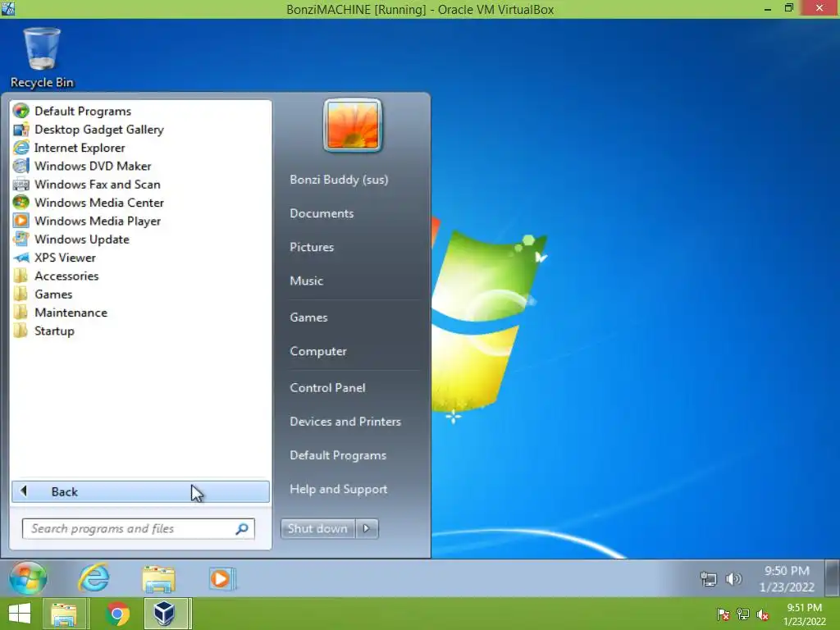The width and height of the screenshot is (840, 630).
Task: Click the "Desktop Gadget Gallery" text
Action: (99, 129)
